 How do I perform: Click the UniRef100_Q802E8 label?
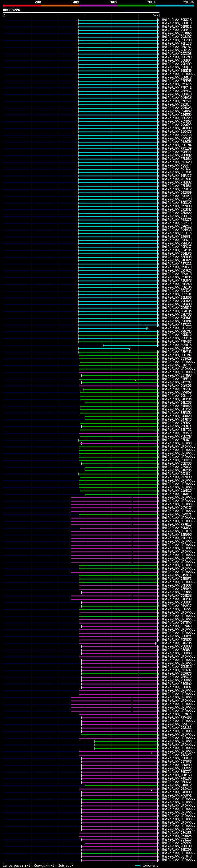[x=177, y=833]
